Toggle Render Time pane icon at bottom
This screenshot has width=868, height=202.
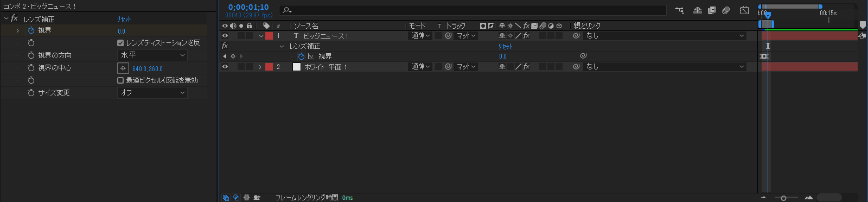(x=257, y=198)
